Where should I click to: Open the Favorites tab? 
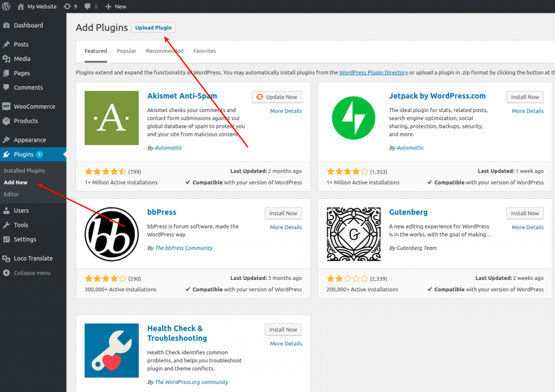pos(204,50)
